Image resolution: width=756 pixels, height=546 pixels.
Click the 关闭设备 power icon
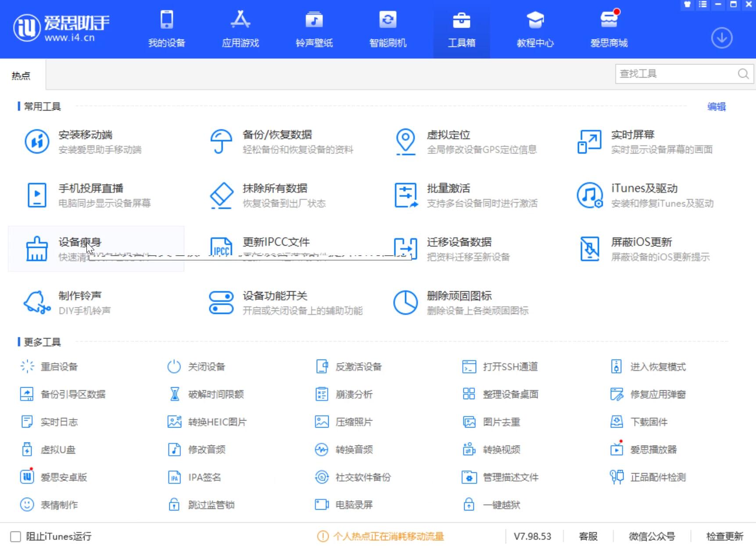pos(174,366)
